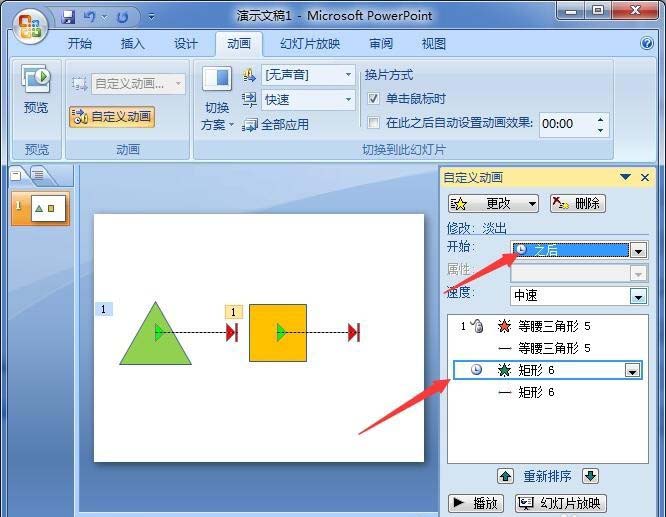Click rectangle motion path red end marker

click(354, 332)
